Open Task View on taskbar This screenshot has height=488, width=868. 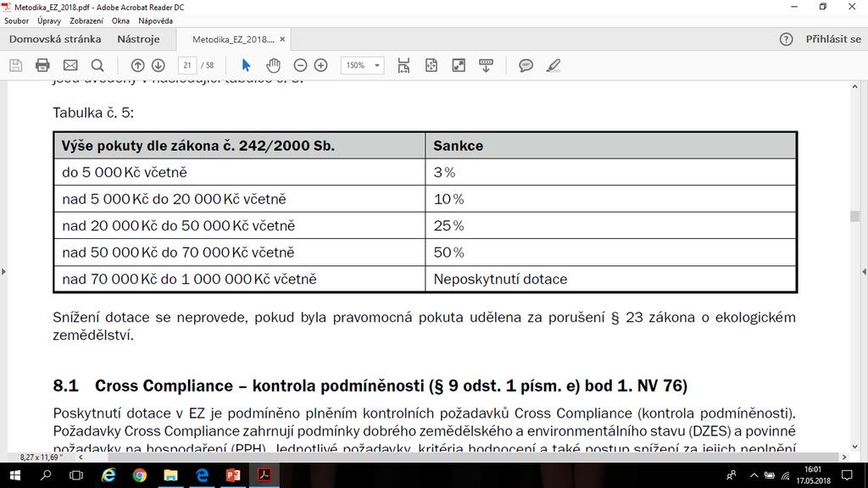[75, 475]
